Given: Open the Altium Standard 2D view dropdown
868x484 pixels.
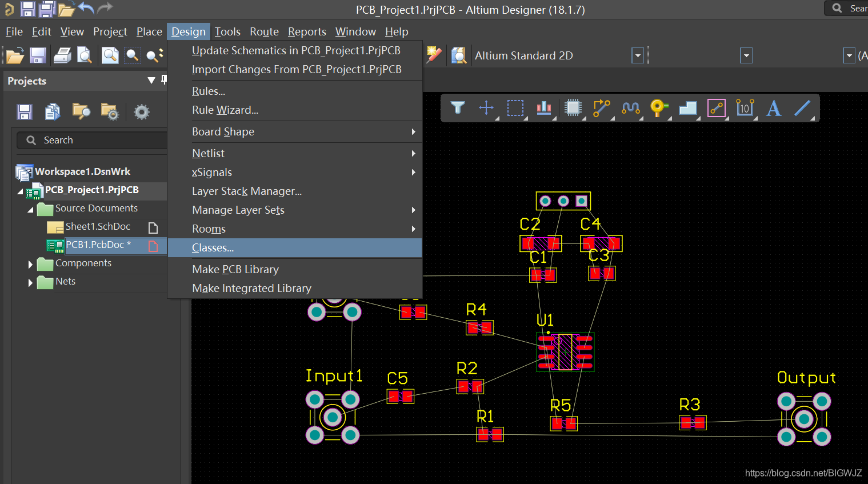Looking at the screenshot, I should coord(638,55).
